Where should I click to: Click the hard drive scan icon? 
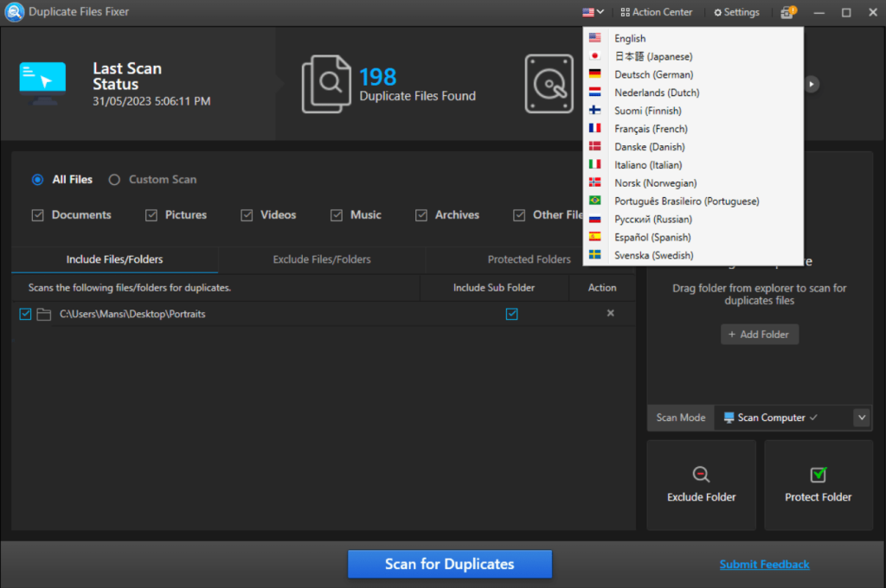[x=549, y=84]
